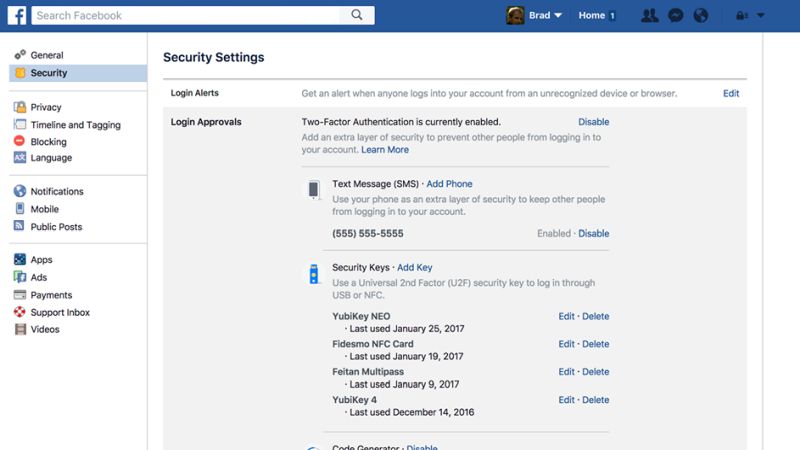Click the Public Posts feed icon
The width and height of the screenshot is (800, 450).
tap(19, 226)
